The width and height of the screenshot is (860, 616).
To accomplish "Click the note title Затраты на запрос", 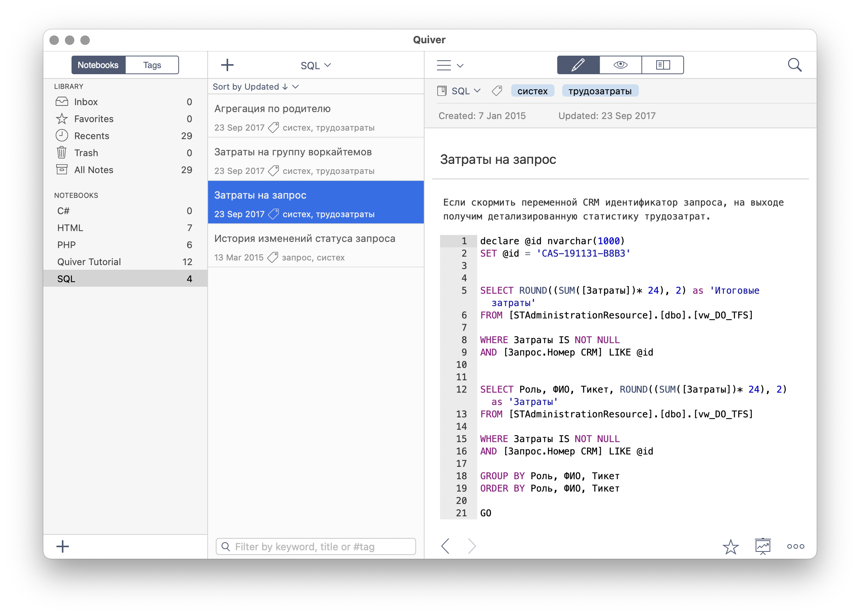I will [498, 159].
